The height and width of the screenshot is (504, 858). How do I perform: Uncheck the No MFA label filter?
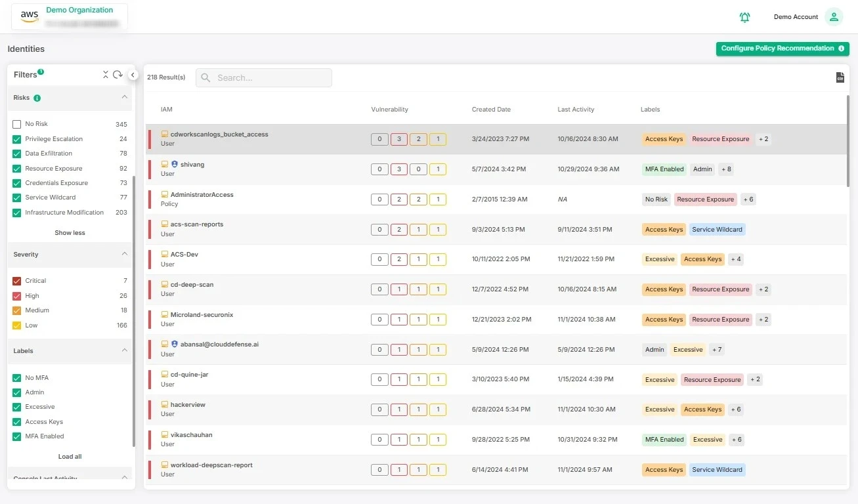17,378
